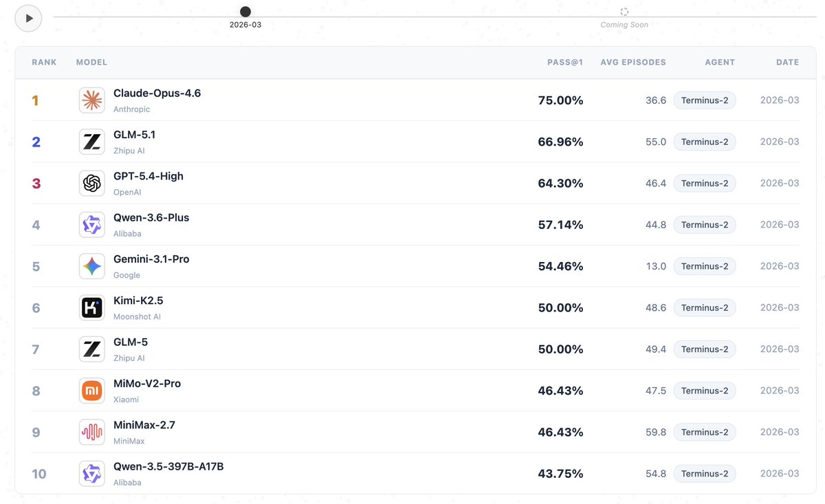Click the Moonshot AI Kimi logo icon
The image size is (825, 504).
pos(92,307)
